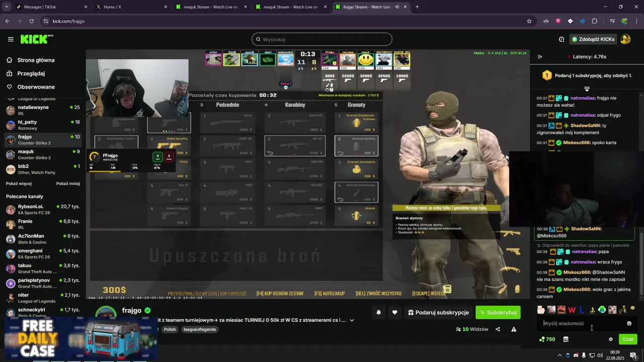
Task: Click Subskrybuj button
Action: click(498, 312)
